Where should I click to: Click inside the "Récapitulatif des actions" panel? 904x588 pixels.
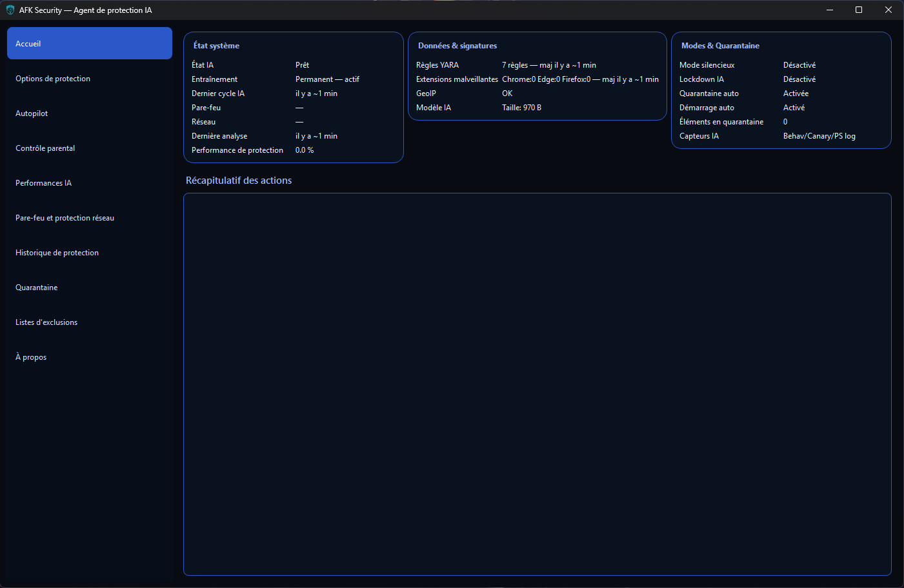coord(537,383)
